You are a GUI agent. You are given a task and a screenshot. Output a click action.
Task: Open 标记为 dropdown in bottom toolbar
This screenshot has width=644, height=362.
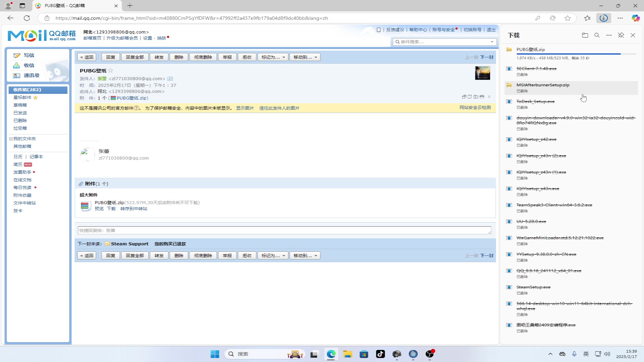pyautogui.click(x=273, y=256)
